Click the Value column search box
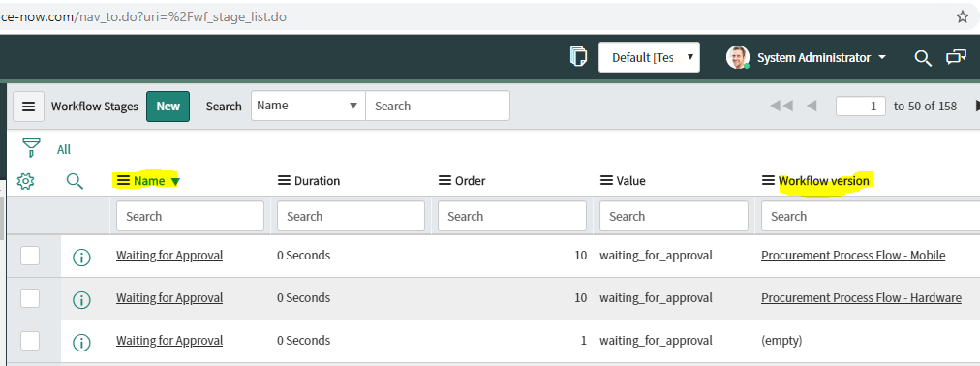Image resolution: width=980 pixels, height=366 pixels. click(x=674, y=216)
